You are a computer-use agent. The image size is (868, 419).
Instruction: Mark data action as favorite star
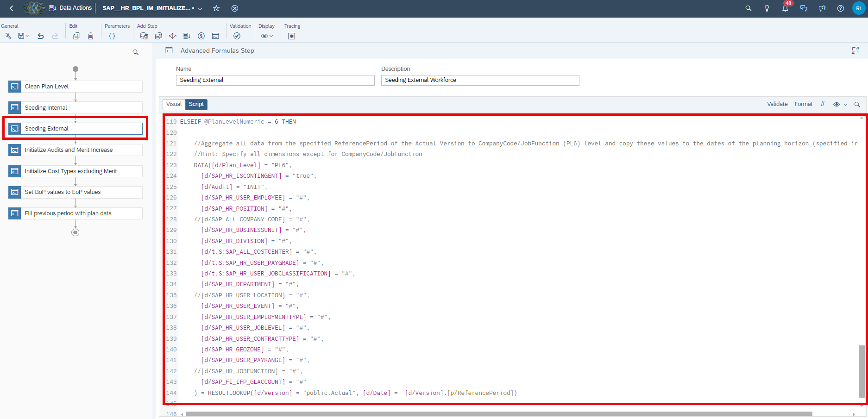click(x=216, y=8)
